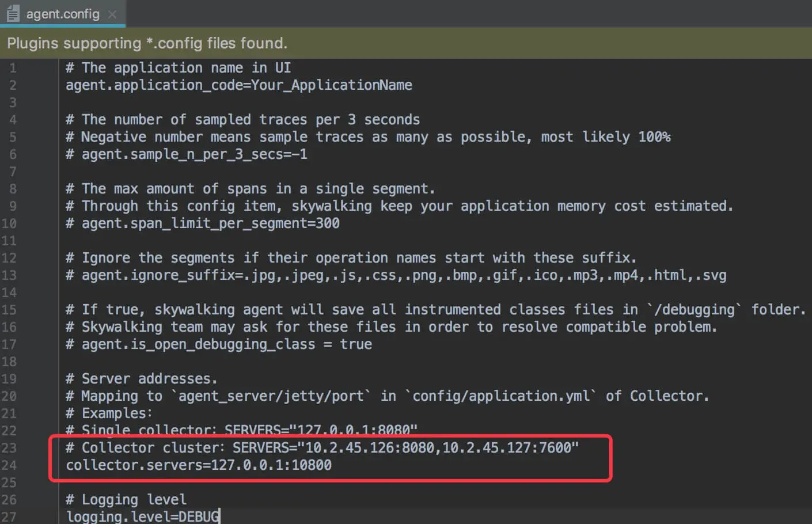Click line '# agent.ignore_suffix=.jpg,.jpeg,...'
The width and height of the screenshot is (812, 524).
pos(396,275)
